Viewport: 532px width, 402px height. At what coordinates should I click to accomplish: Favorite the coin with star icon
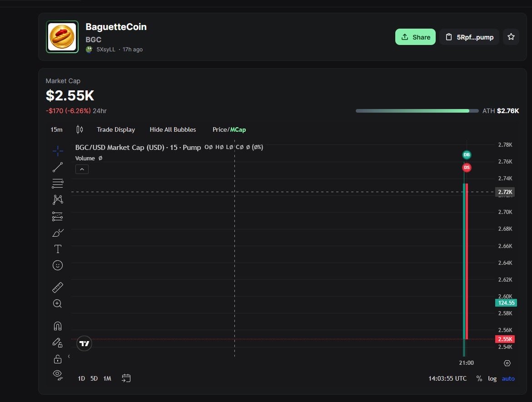click(x=511, y=37)
